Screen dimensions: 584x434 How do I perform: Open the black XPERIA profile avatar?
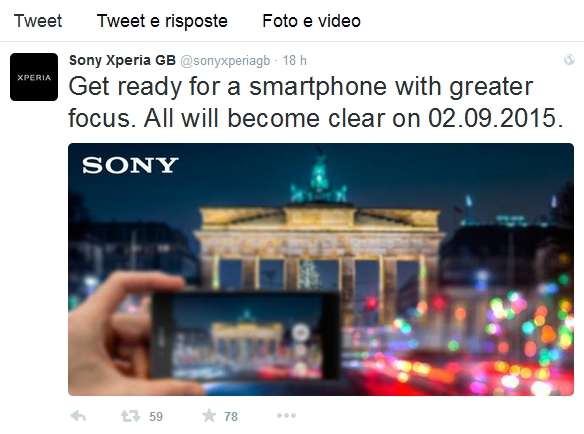coord(34,77)
